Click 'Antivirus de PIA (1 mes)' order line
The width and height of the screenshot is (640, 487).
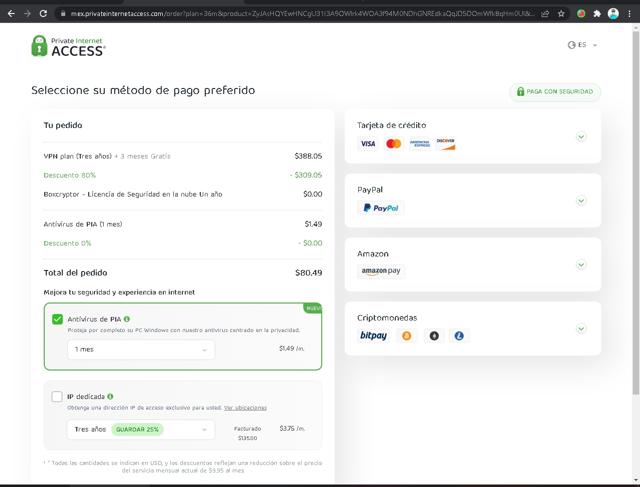83,224
